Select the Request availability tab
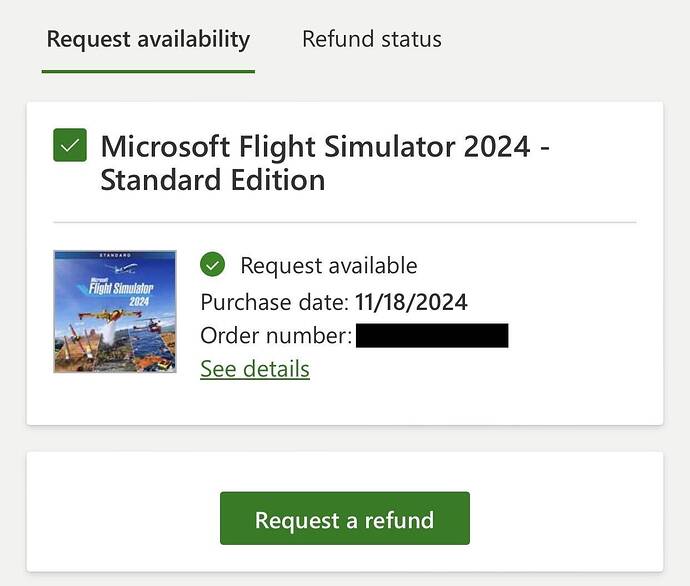Viewport: 690px width, 586px height. 148,39
